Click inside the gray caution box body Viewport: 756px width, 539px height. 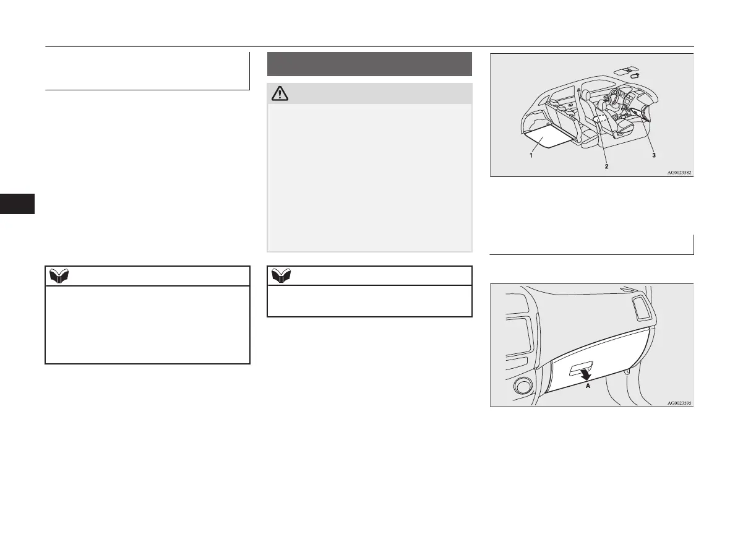click(369, 177)
